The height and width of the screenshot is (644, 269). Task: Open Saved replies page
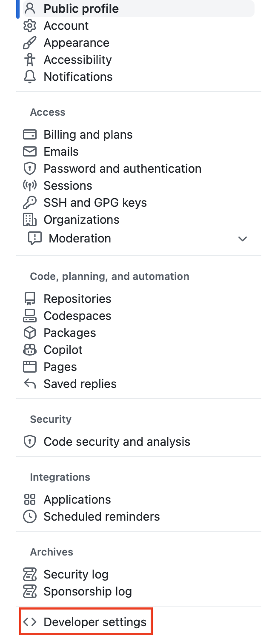(80, 384)
